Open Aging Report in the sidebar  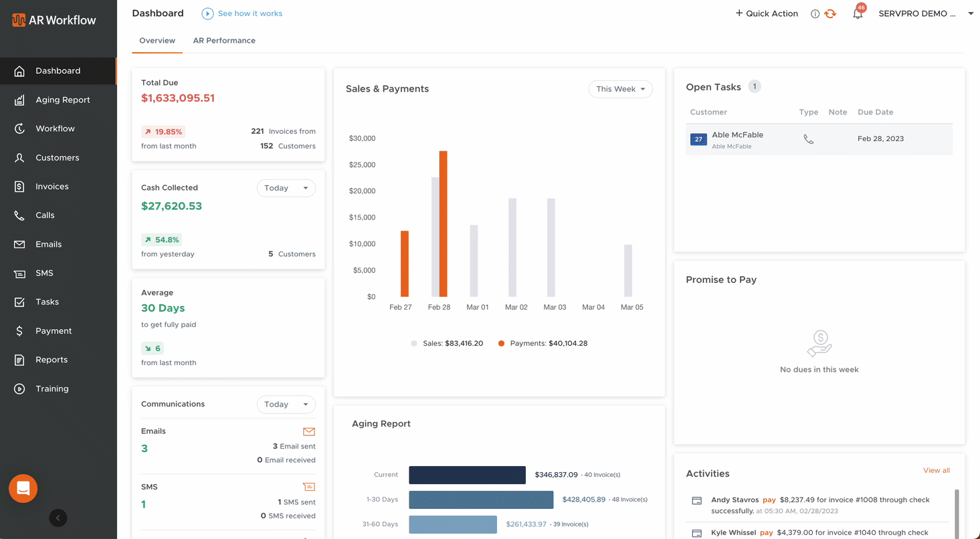(62, 100)
